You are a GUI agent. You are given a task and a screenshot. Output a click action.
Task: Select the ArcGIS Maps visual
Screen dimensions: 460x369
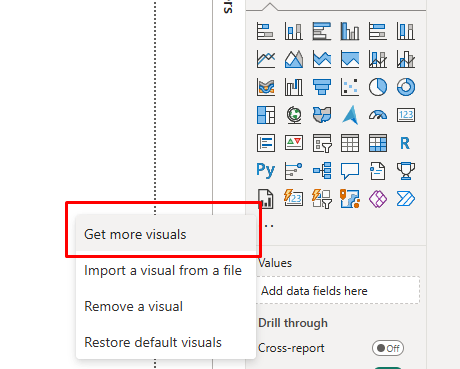click(350, 199)
